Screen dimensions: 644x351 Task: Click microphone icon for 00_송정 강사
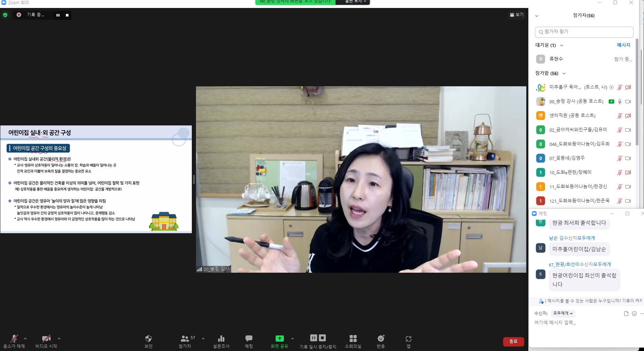coord(620,102)
